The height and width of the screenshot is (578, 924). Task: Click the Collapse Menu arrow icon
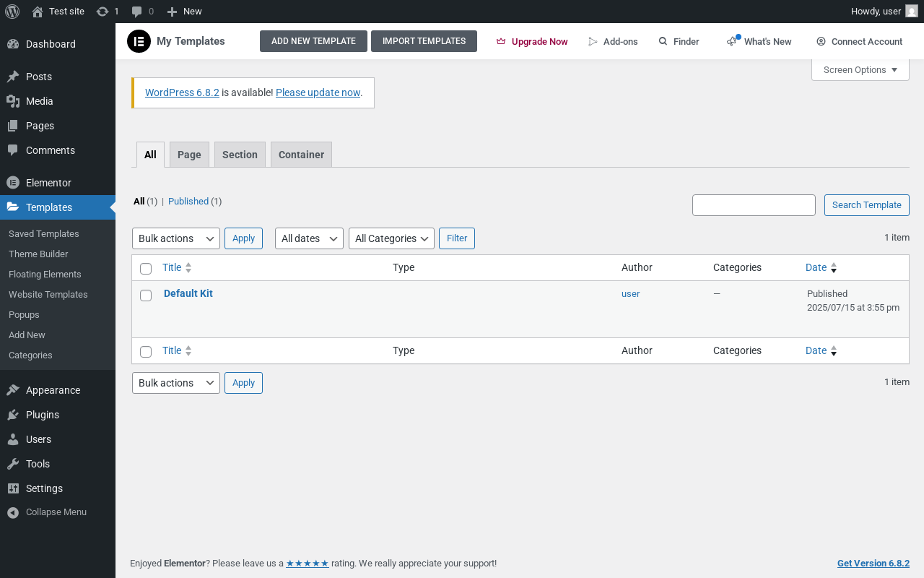click(13, 512)
